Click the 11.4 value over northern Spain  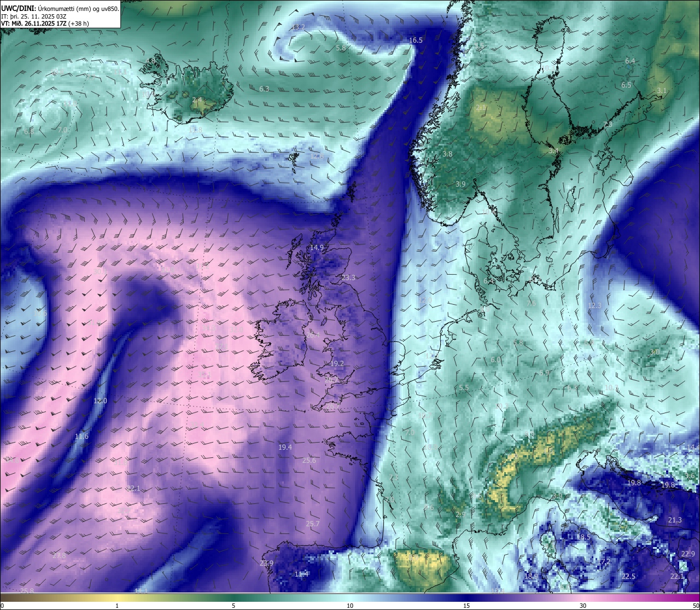[x=302, y=574]
